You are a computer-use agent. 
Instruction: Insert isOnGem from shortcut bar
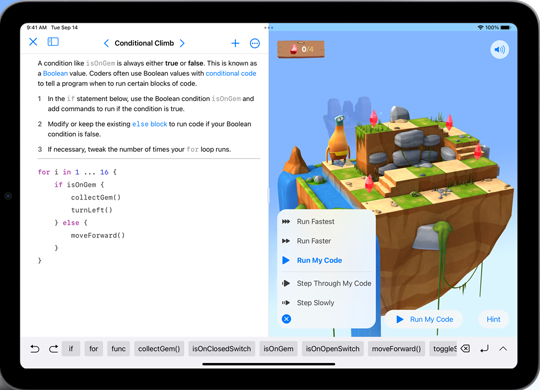pyautogui.click(x=278, y=349)
